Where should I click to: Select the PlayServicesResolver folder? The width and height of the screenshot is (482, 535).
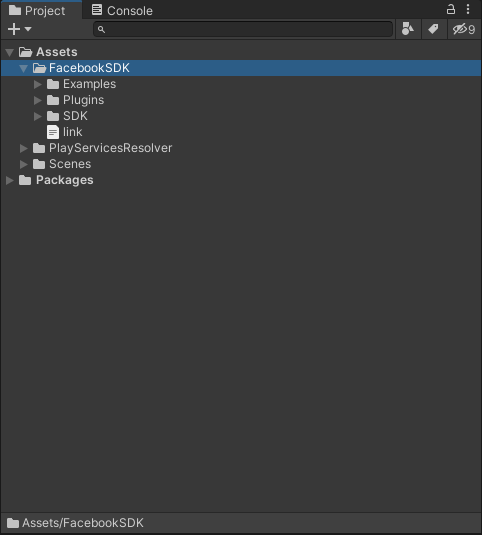pos(103,148)
